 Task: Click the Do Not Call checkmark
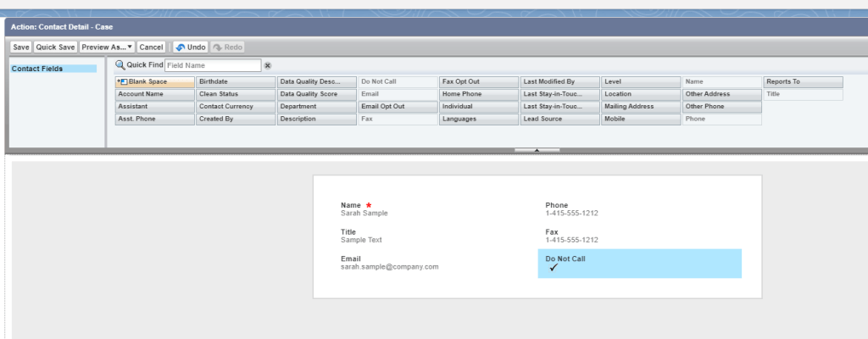coord(554,268)
